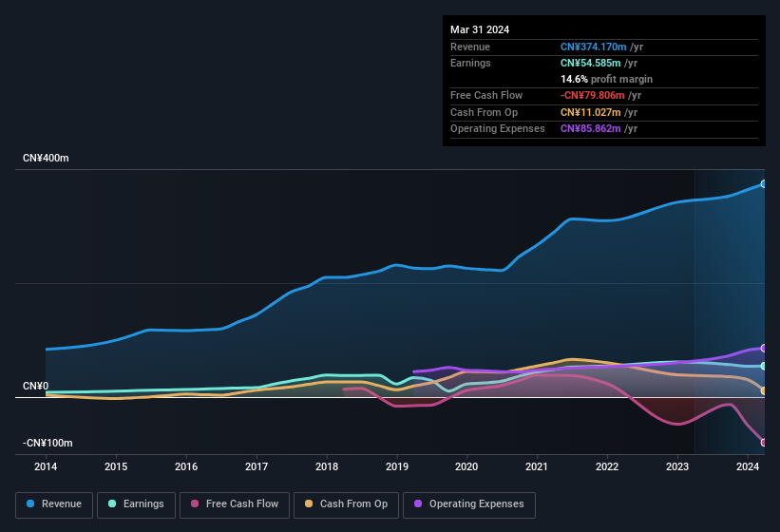Click the 2023 x-axis year label

click(677, 466)
